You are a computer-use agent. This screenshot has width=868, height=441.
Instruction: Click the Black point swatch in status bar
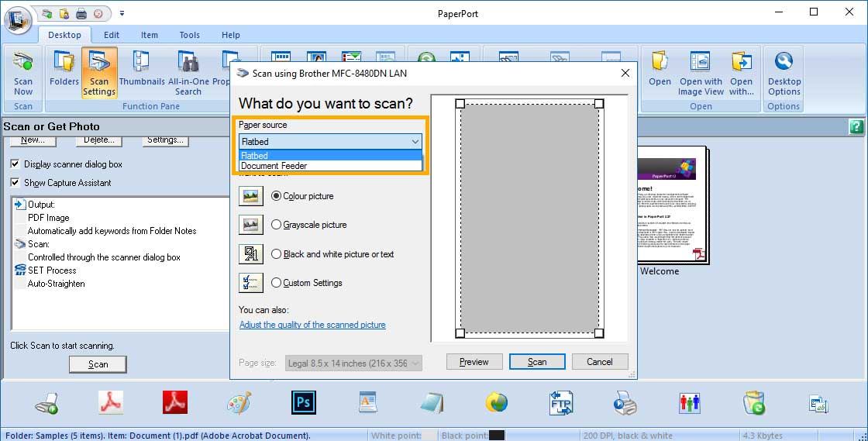[497, 436]
